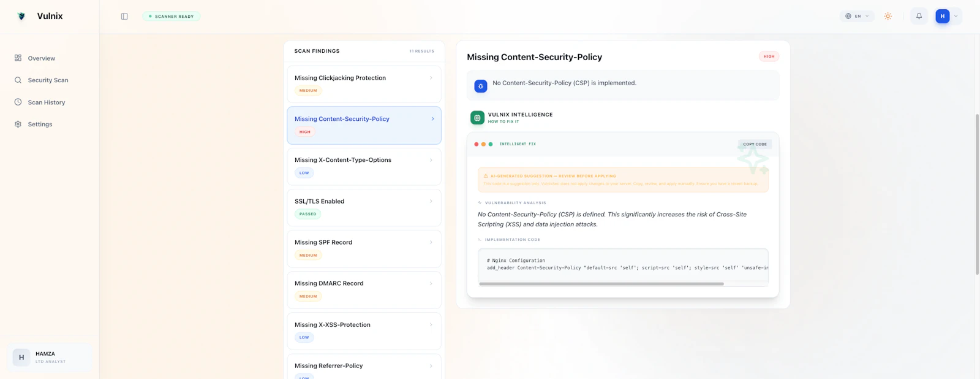Click the Intelligent Fix label
This screenshot has width=980, height=379.
518,144
